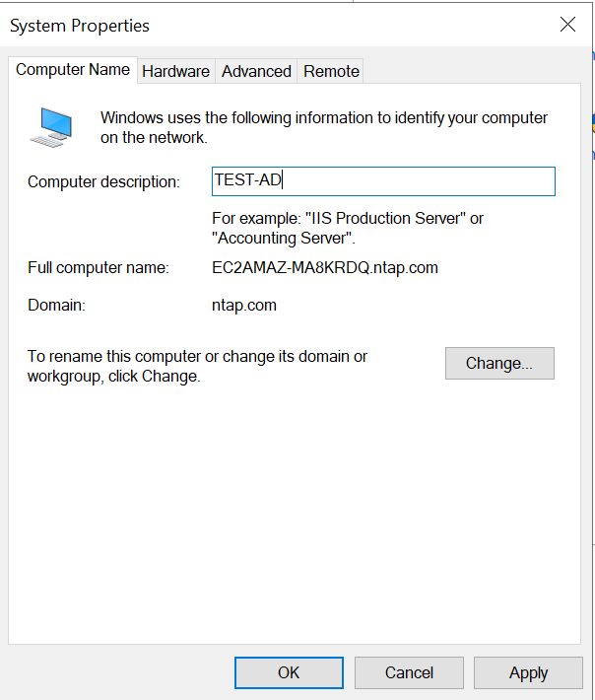The image size is (595, 700).
Task: Click the Full computer name label
Action: pos(99,268)
